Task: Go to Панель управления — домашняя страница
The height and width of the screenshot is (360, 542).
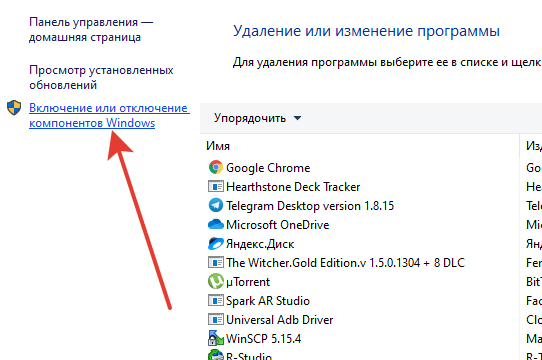Action: [91, 29]
